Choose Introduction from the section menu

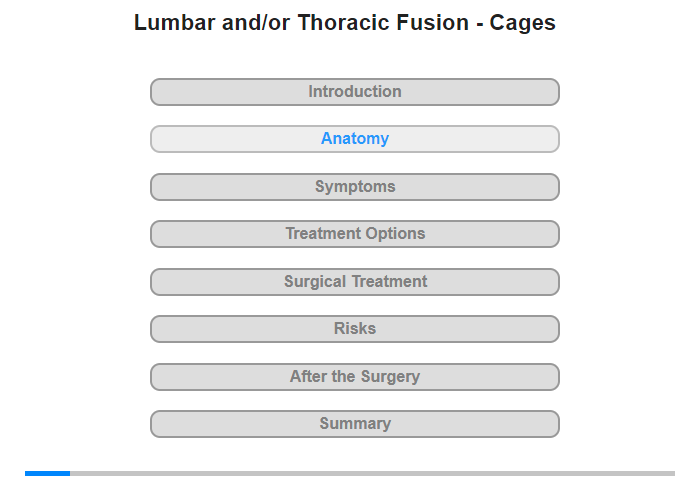coord(354,92)
